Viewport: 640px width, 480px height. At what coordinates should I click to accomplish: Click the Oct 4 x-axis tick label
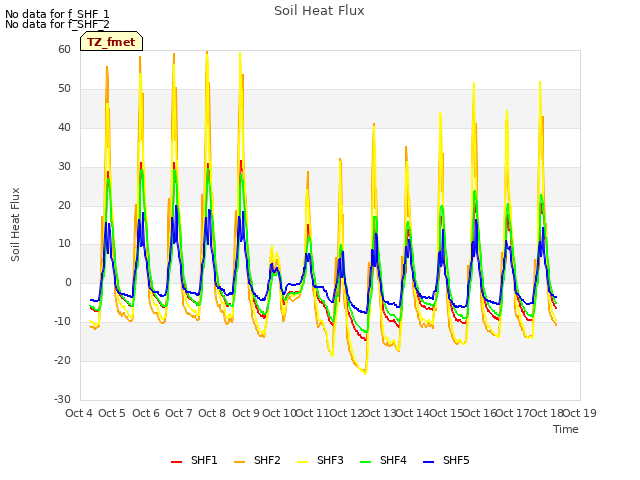click(x=79, y=413)
